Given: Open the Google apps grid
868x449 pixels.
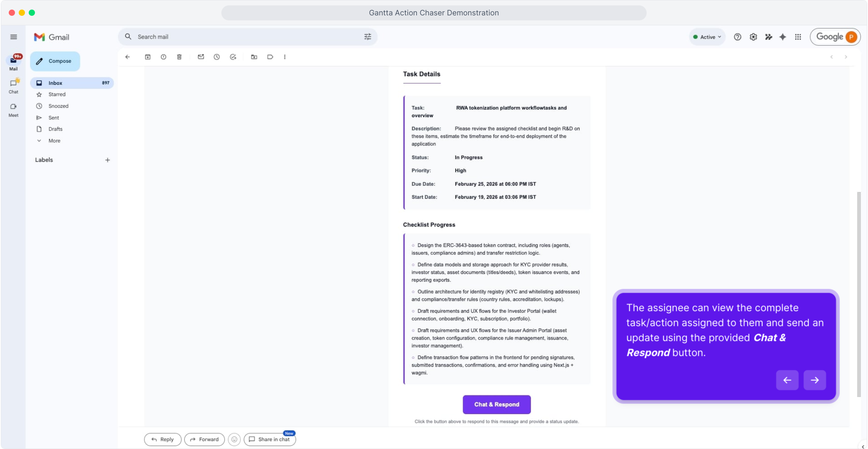Looking at the screenshot, I should [798, 37].
